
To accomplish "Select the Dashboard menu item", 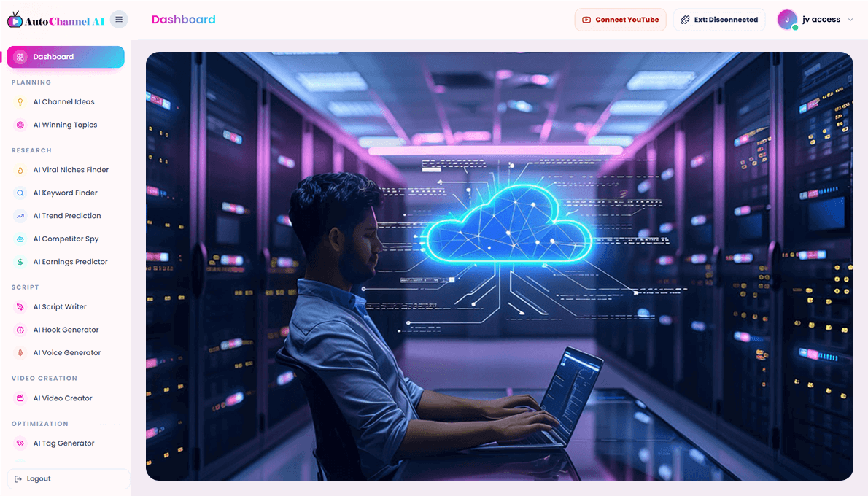I will coord(66,57).
